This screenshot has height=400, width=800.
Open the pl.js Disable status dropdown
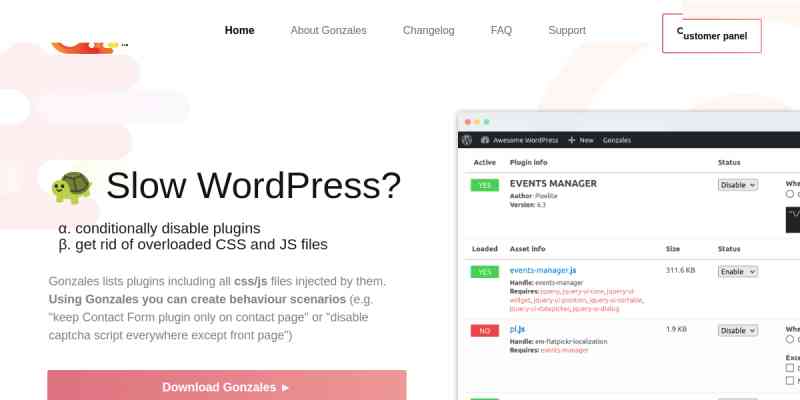pyautogui.click(x=738, y=330)
